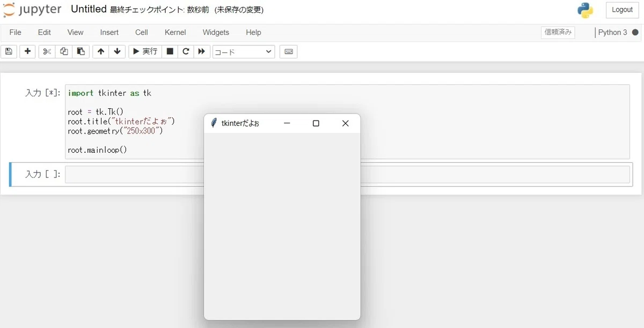Copy selected cells icon

64,51
